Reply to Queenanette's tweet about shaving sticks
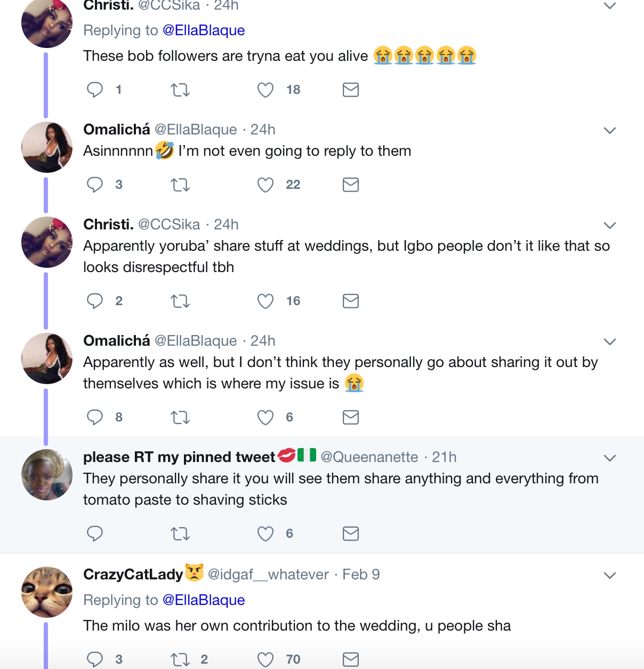Viewport: 644px width, 669px height. [95, 533]
